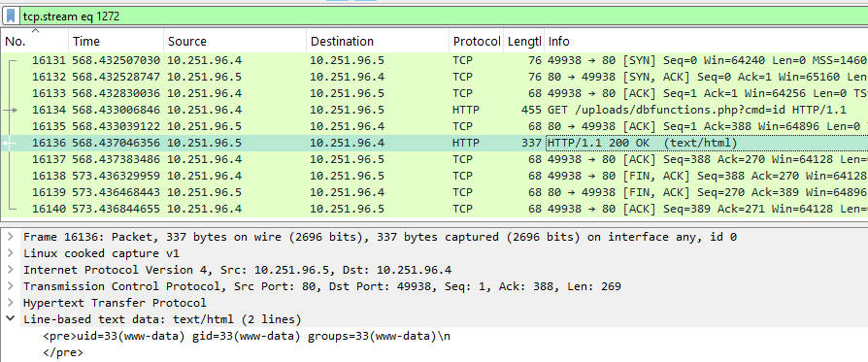868x362 pixels.
Task: Collapse the Line-based text data node
Action: click(10, 319)
